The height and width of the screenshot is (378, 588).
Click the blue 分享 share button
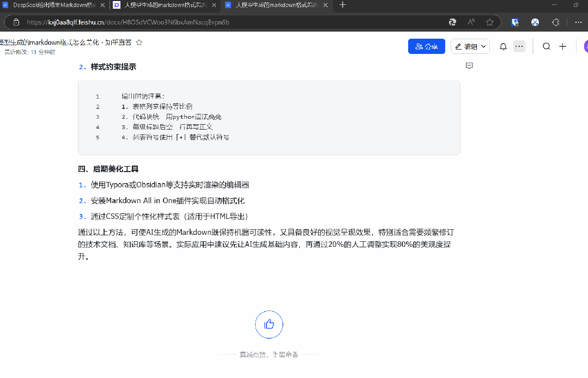click(x=426, y=46)
